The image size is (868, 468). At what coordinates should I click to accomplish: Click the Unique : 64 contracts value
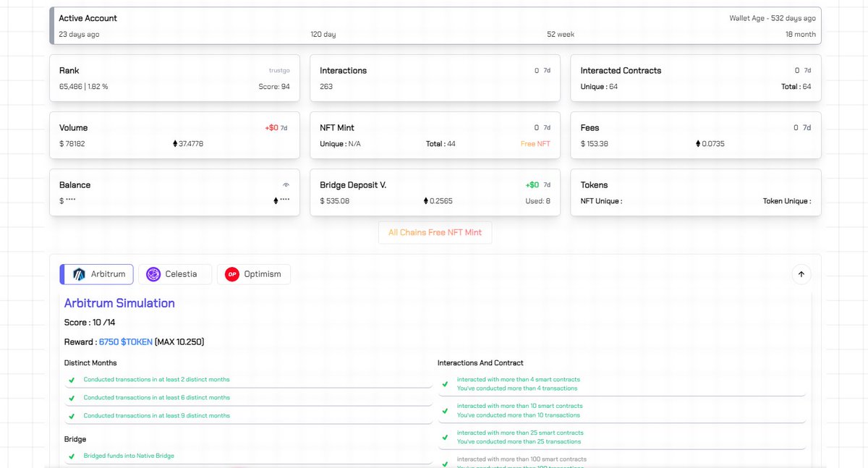(599, 87)
